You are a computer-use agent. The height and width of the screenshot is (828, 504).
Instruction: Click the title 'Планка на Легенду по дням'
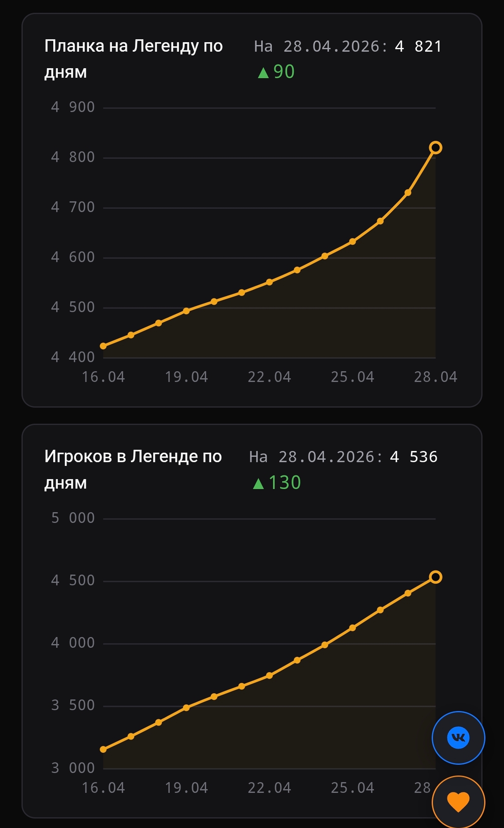pos(133,59)
